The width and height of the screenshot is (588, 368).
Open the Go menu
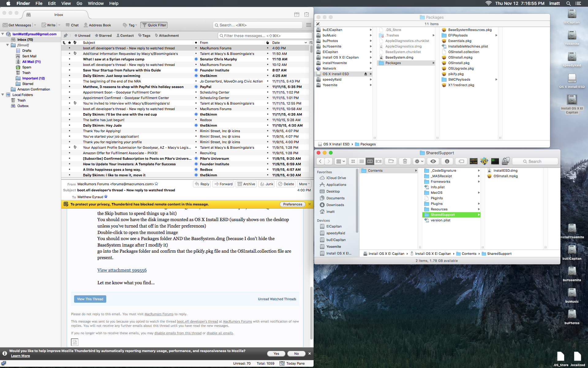point(79,3)
